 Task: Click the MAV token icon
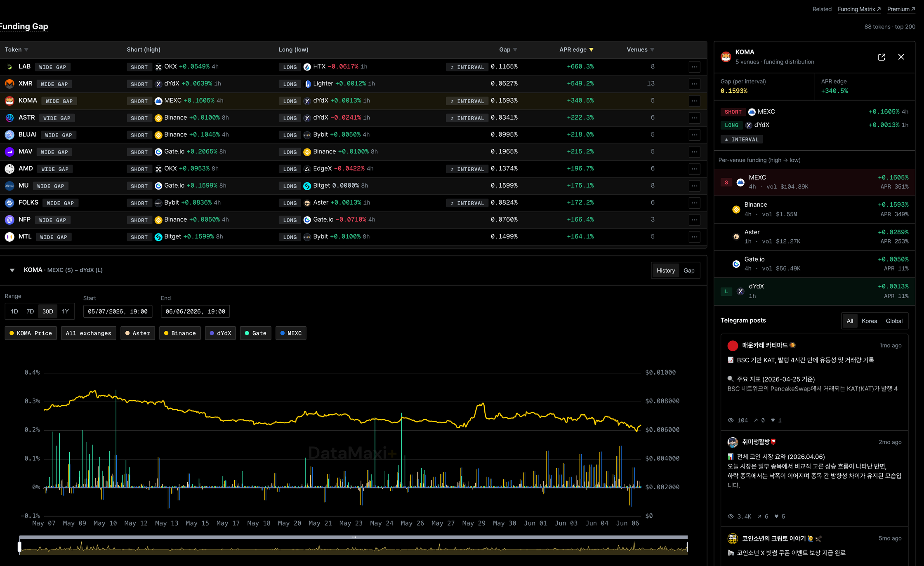point(9,152)
